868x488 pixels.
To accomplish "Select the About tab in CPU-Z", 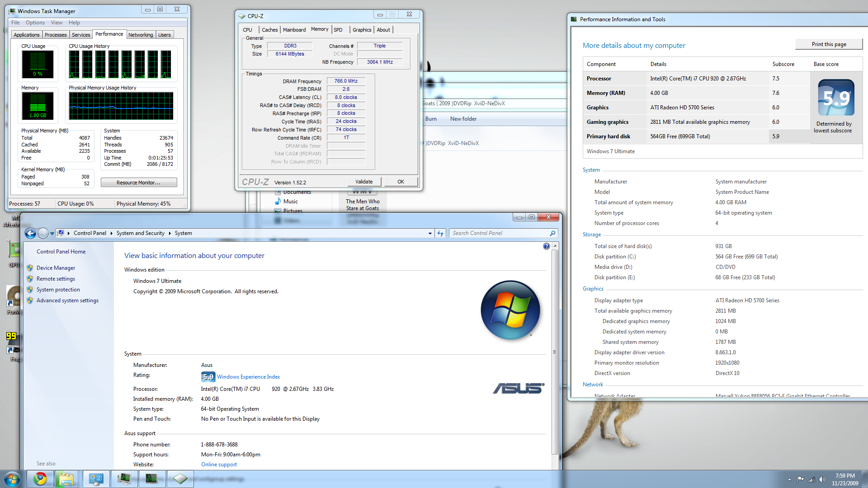I will [383, 30].
